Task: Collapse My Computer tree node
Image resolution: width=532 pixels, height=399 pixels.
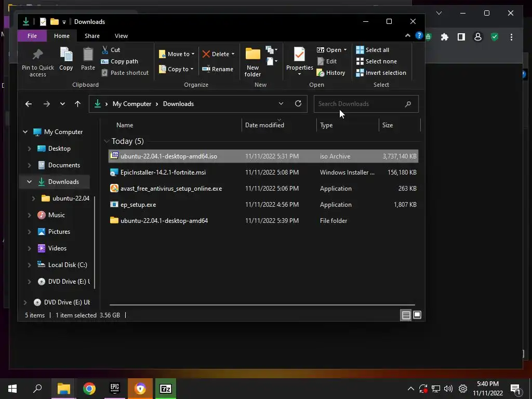Action: pos(25,132)
